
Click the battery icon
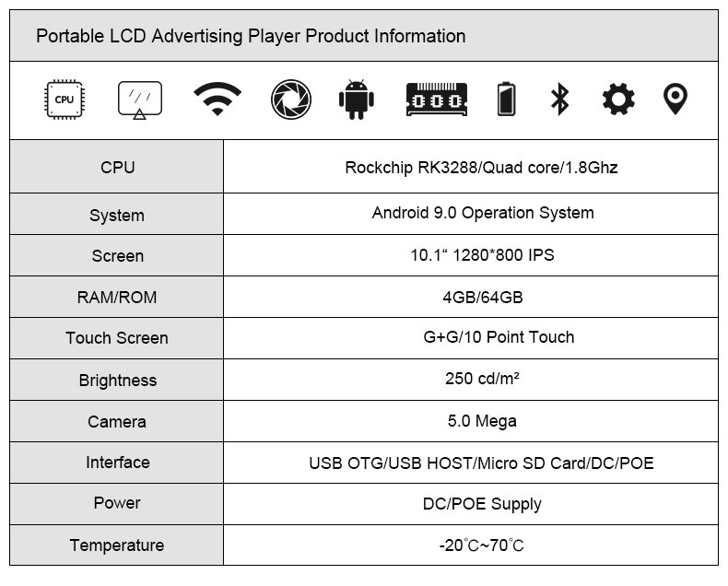click(x=506, y=99)
